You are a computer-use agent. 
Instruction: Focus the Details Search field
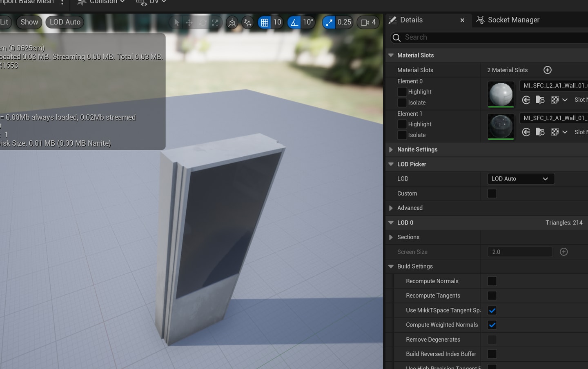coord(489,38)
